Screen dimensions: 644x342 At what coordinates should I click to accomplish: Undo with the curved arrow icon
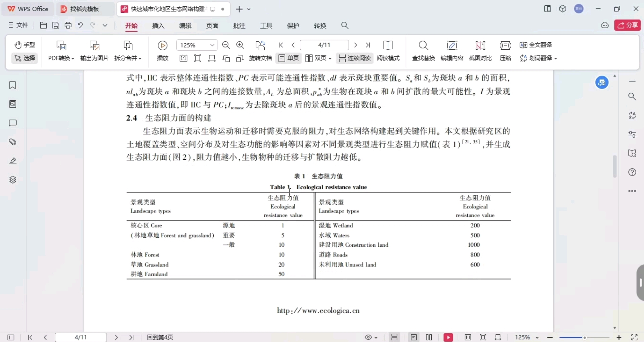point(80,25)
